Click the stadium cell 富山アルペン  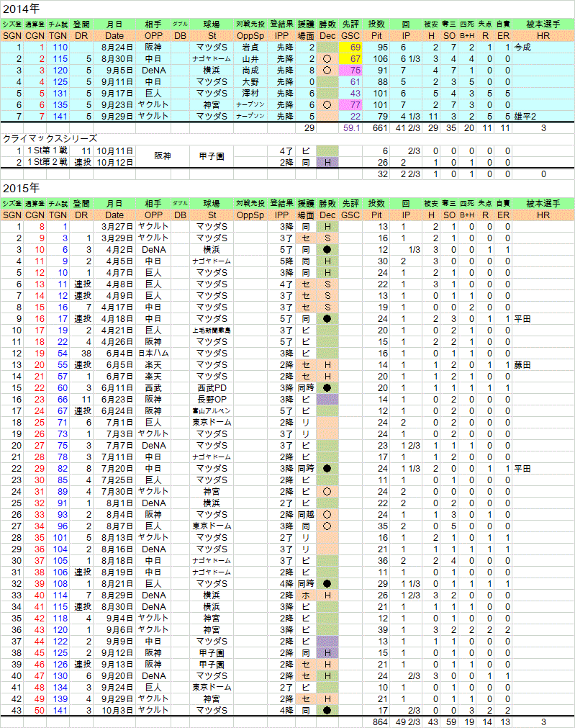coord(212,411)
